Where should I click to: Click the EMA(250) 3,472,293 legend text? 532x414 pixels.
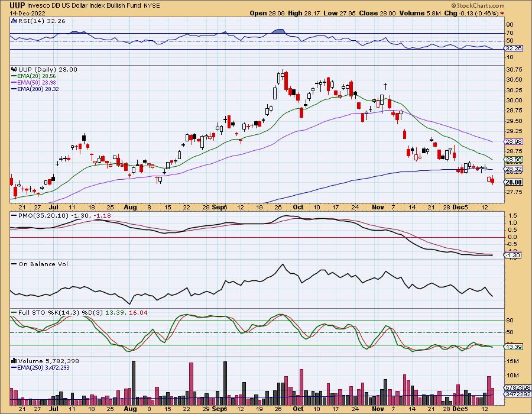[x=44, y=367]
